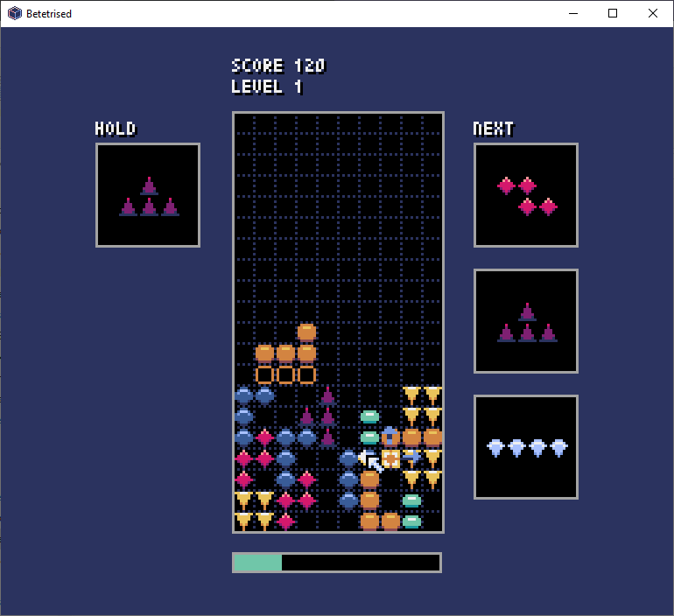Image resolution: width=674 pixels, height=616 pixels.
Task: Select the pink Z-piece in first NEXT box
Action: [528, 196]
